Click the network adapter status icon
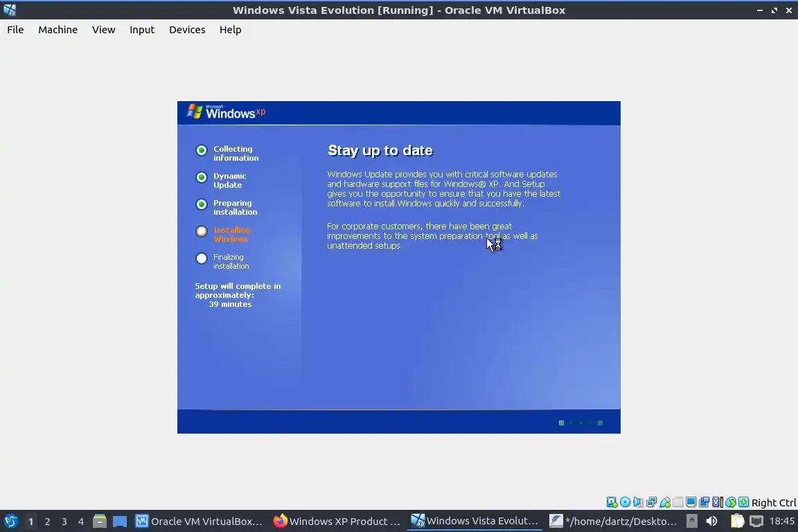The width and height of the screenshot is (798, 532). point(651,502)
